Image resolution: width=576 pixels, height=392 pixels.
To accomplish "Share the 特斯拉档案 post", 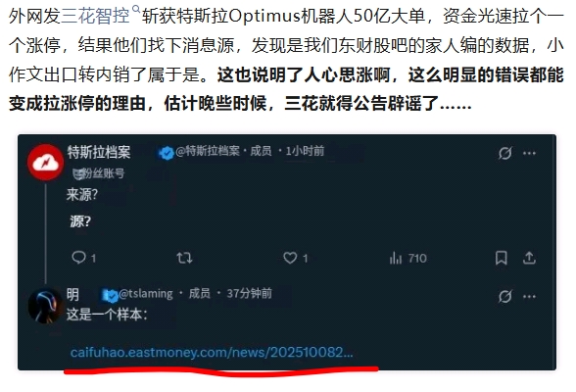I will pos(529,258).
